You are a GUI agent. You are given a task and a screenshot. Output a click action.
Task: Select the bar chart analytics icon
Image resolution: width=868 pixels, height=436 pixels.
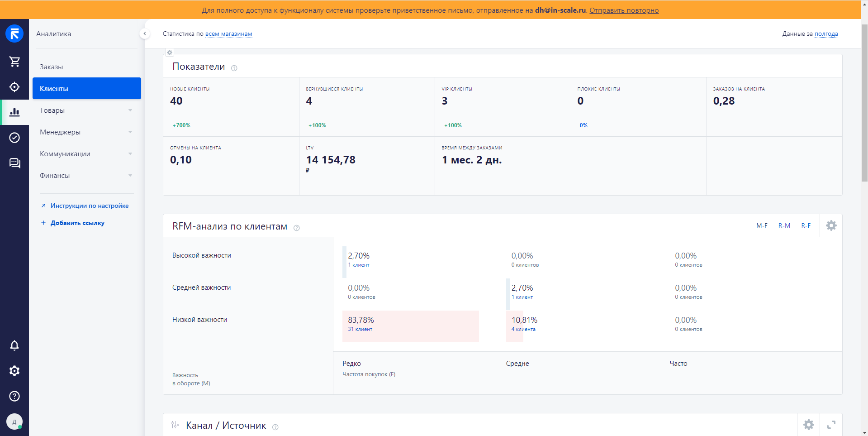coord(14,112)
